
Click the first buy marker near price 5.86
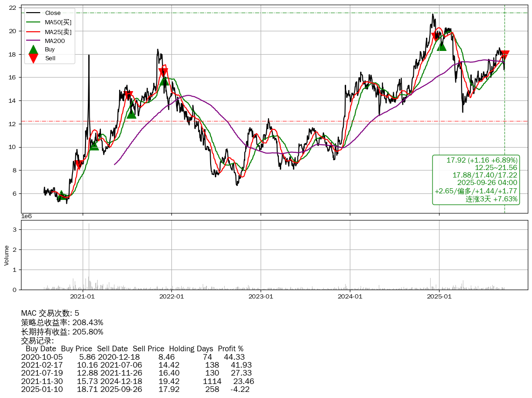pos(61,196)
